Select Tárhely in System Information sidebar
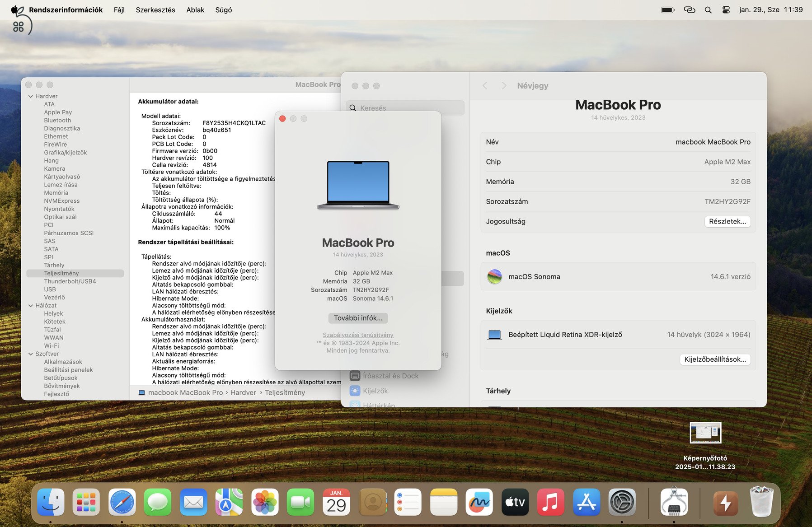 pos(54,266)
